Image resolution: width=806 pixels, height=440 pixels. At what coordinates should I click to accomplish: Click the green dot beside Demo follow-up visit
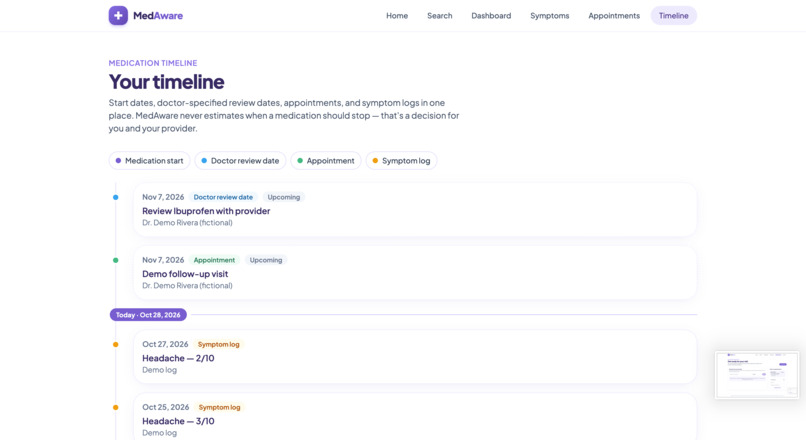116,260
